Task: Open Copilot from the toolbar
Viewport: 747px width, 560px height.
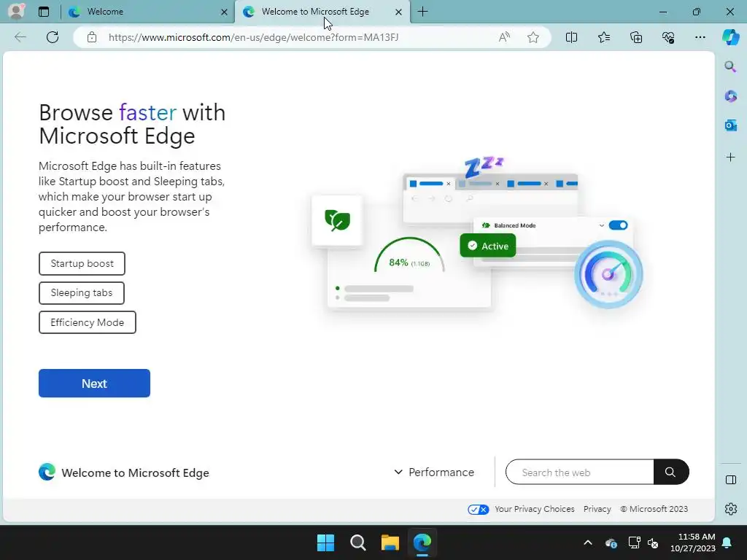Action: [730, 37]
